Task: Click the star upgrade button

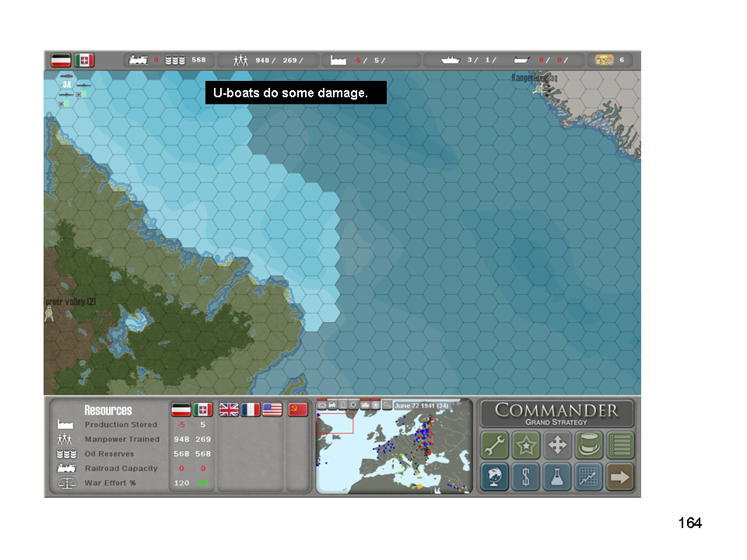Action: pos(527,446)
